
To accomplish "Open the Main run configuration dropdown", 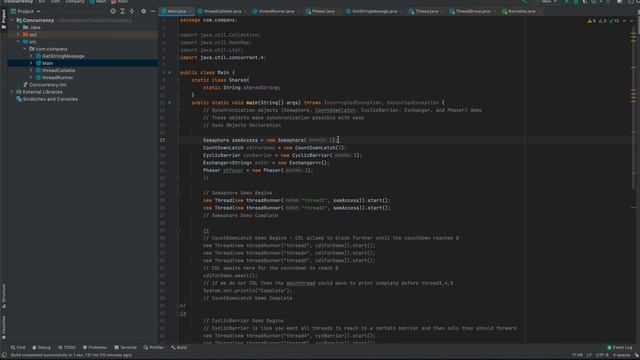I will [x=549, y=2].
